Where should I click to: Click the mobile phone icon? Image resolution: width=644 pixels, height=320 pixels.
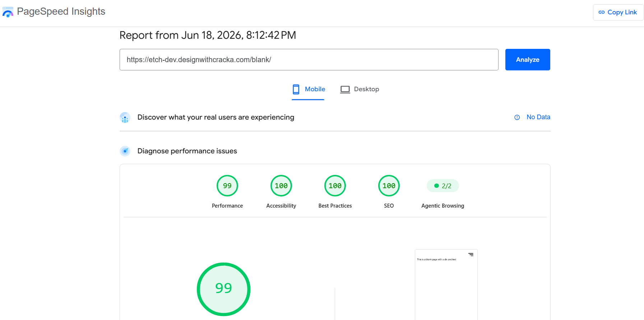[x=296, y=89]
